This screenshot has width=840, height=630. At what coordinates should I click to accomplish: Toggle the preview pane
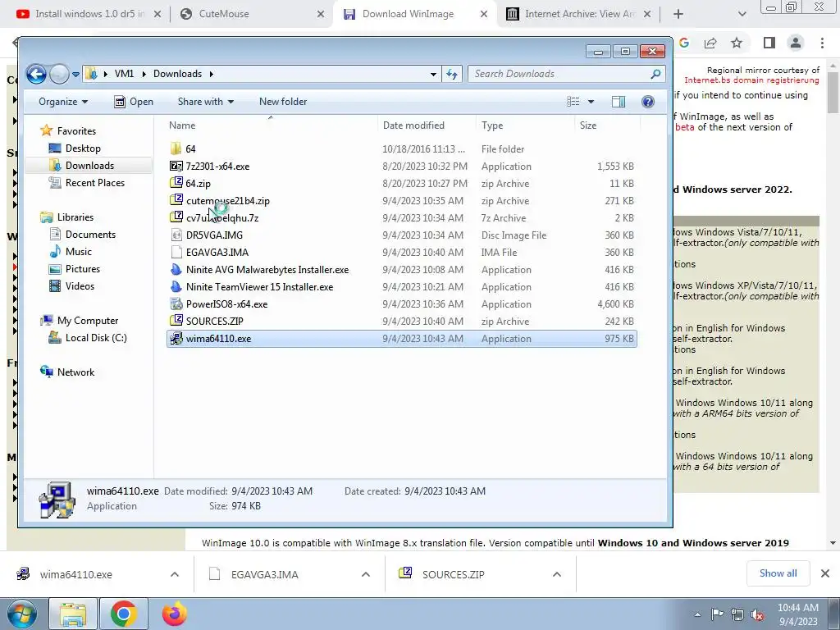pyautogui.click(x=619, y=102)
